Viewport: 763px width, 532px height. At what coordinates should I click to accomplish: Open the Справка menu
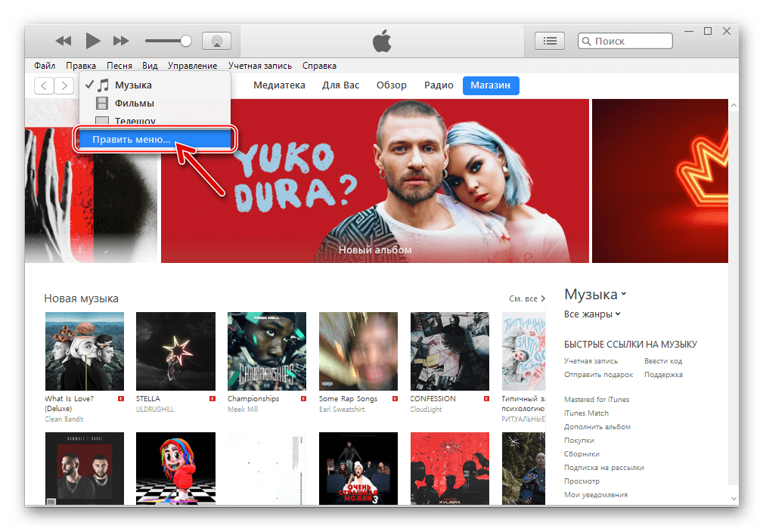click(x=318, y=66)
